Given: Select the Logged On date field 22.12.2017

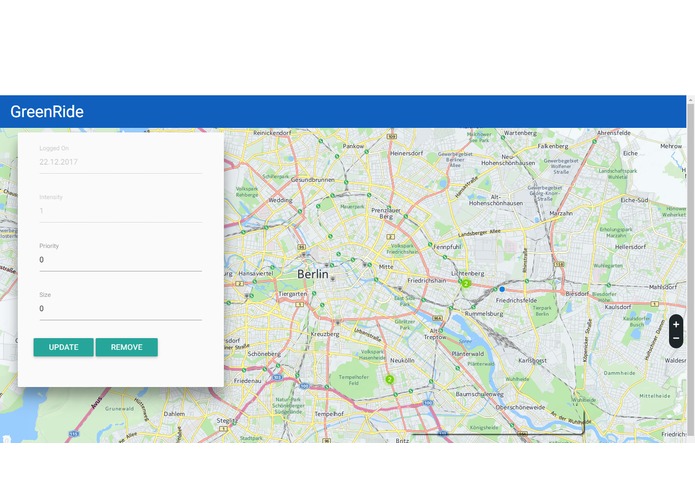Looking at the screenshot, I should (121, 162).
